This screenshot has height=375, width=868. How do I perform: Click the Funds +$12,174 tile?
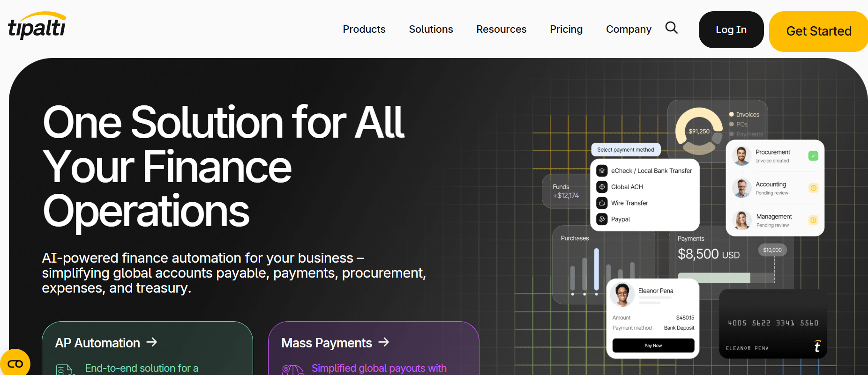pos(566,191)
